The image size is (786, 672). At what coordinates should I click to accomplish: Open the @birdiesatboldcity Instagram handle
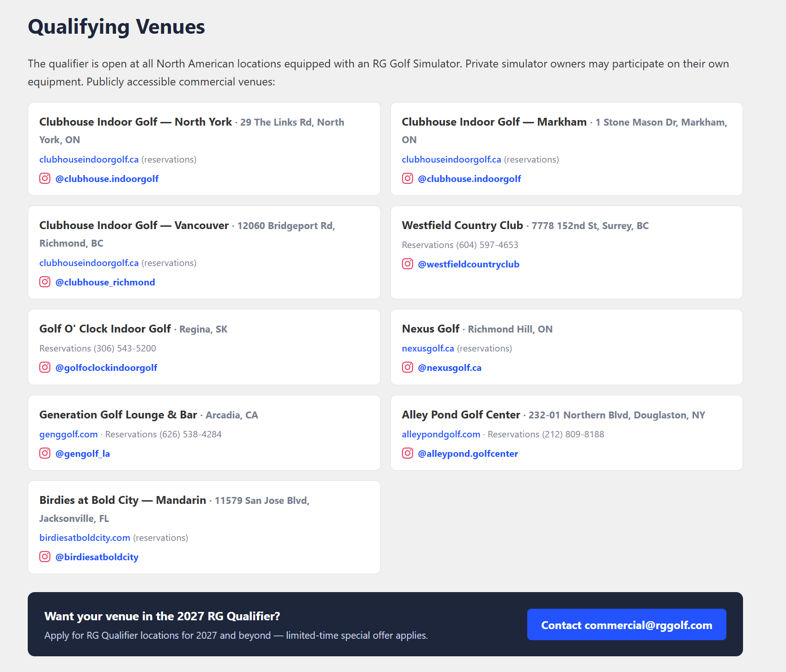click(x=97, y=557)
